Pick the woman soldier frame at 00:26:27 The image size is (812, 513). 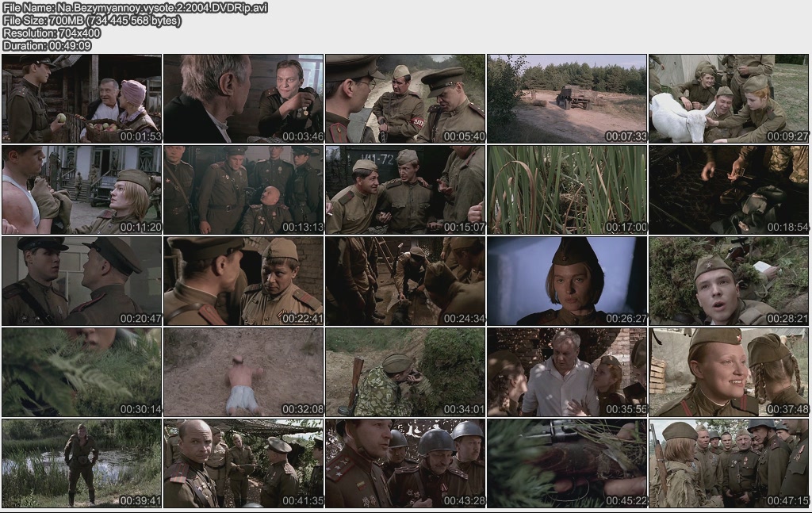coord(567,281)
